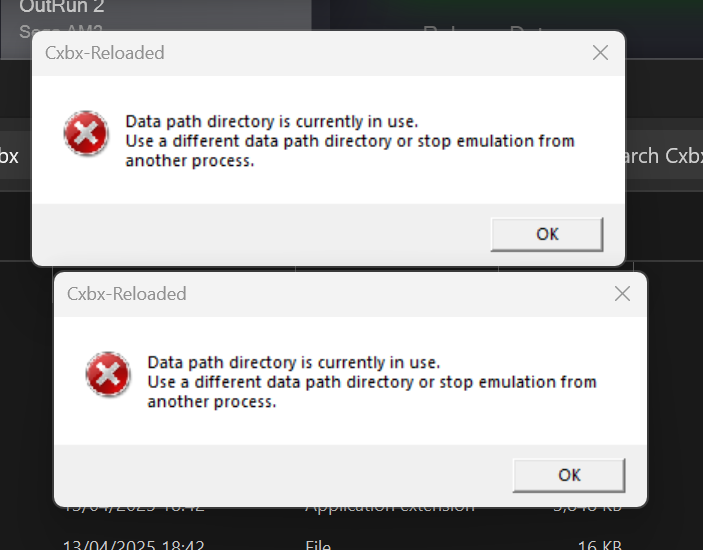The image size is (703, 550).
Task: Click the lower dialog's data path error message
Action: click(x=372, y=382)
